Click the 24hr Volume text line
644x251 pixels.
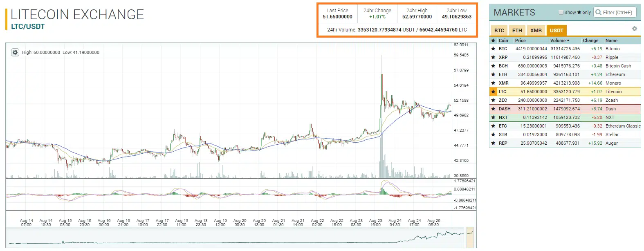click(397, 29)
